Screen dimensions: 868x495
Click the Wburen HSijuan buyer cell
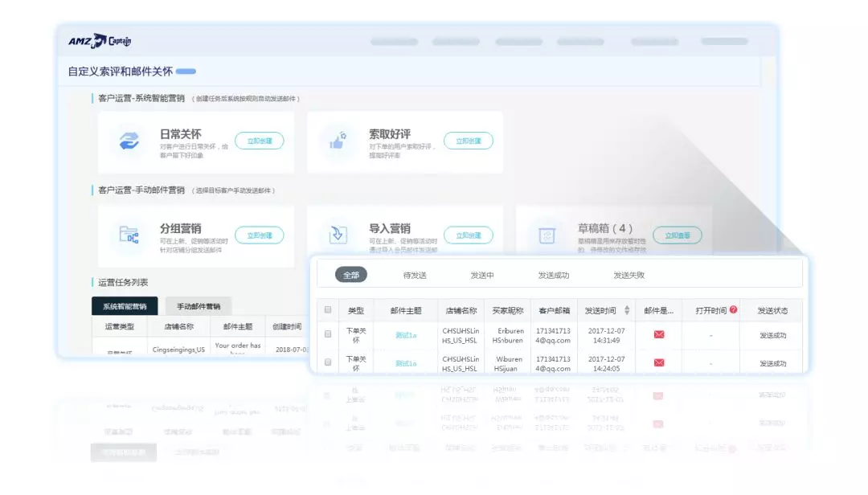[x=508, y=364]
